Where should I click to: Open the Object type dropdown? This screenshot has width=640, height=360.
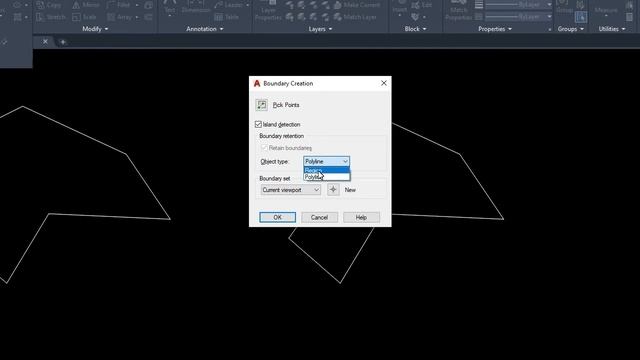326,162
